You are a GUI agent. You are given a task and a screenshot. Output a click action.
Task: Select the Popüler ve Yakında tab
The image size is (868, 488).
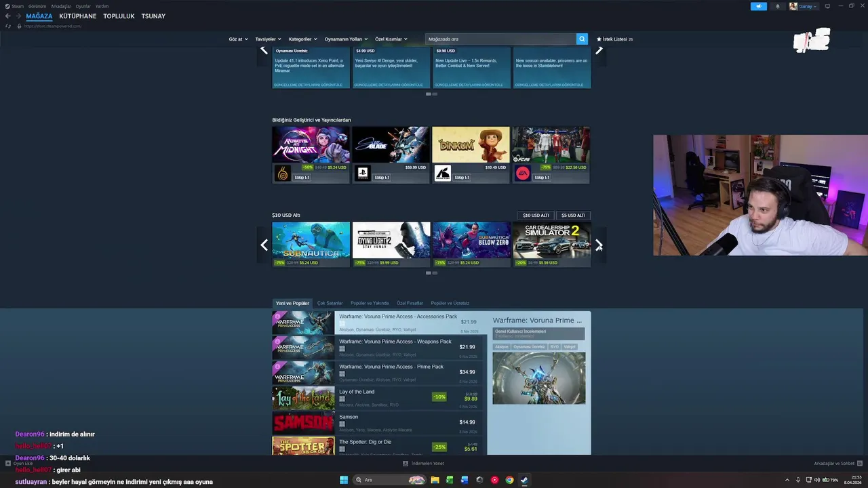point(370,304)
